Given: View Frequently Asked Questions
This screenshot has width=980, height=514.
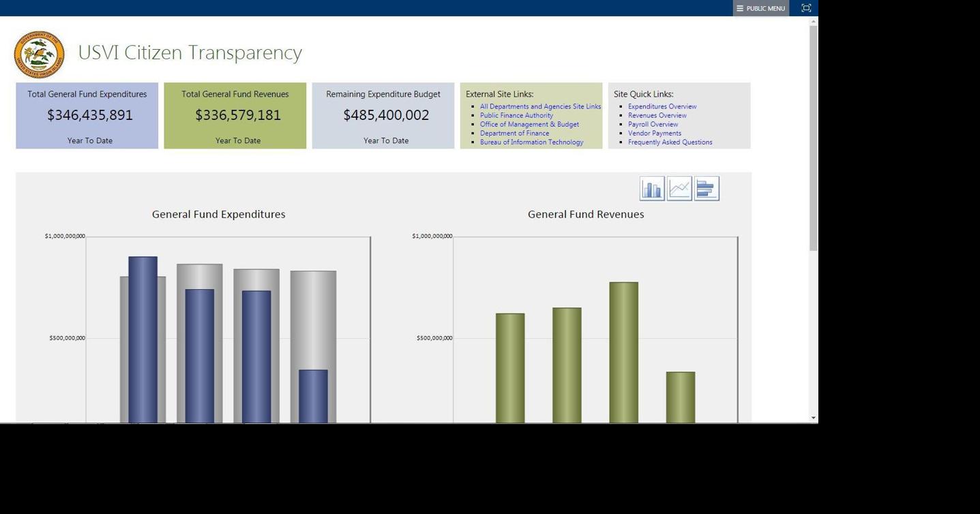Looking at the screenshot, I should [670, 142].
